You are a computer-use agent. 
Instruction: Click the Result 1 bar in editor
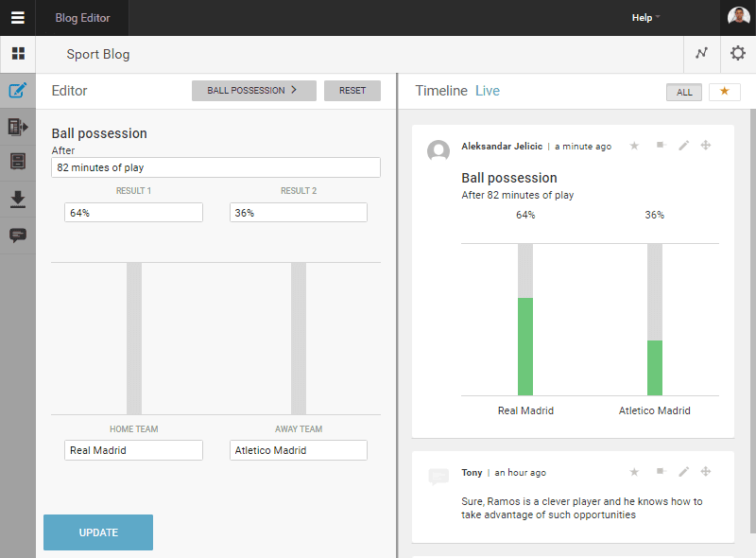coord(134,339)
